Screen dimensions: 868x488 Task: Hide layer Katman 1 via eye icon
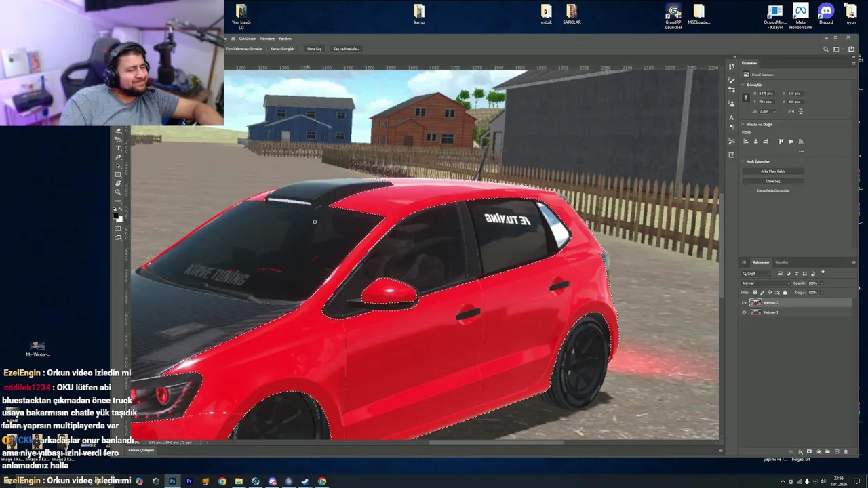[x=744, y=312]
